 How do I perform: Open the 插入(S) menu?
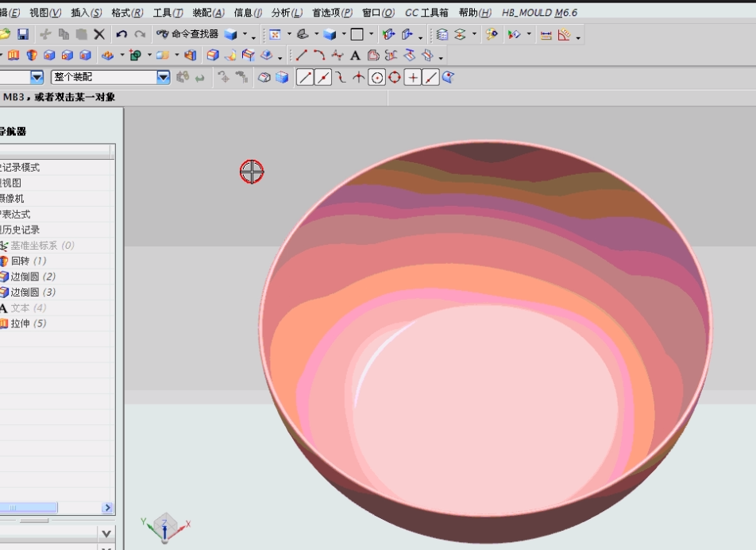pos(87,13)
